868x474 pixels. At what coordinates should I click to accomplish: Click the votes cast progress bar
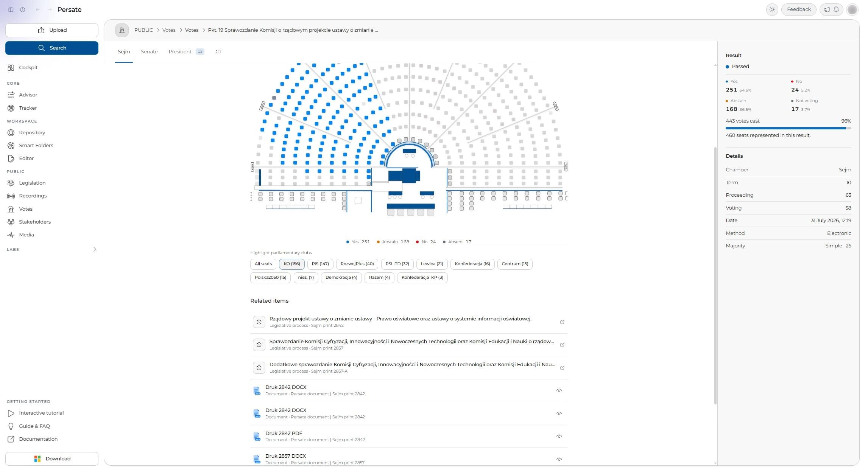pos(788,128)
